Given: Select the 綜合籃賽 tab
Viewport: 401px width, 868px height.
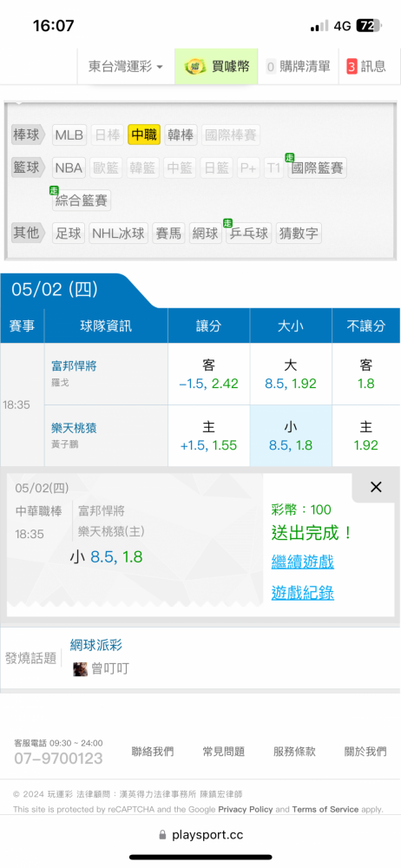Looking at the screenshot, I should point(82,201).
